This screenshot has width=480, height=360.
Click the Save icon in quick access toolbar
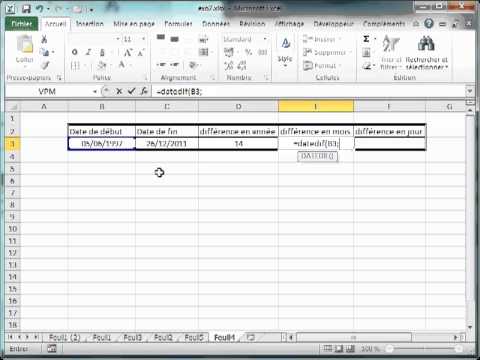pyautogui.click(x=26, y=9)
